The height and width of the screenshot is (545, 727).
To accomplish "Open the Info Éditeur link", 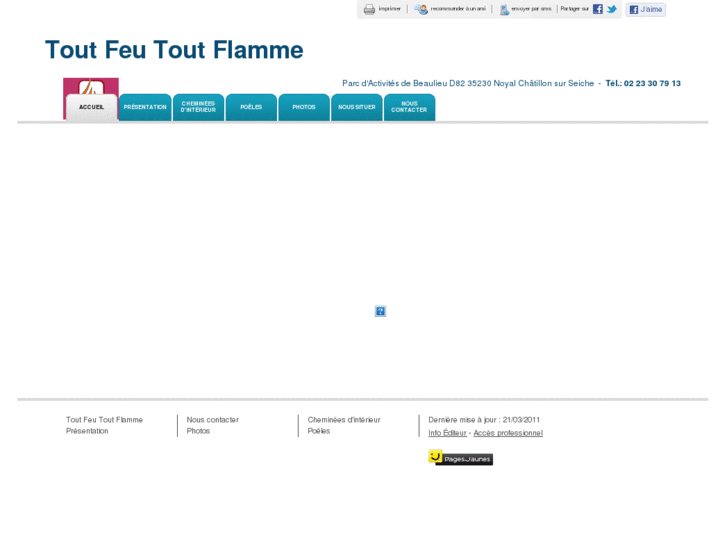I will tap(447, 433).
